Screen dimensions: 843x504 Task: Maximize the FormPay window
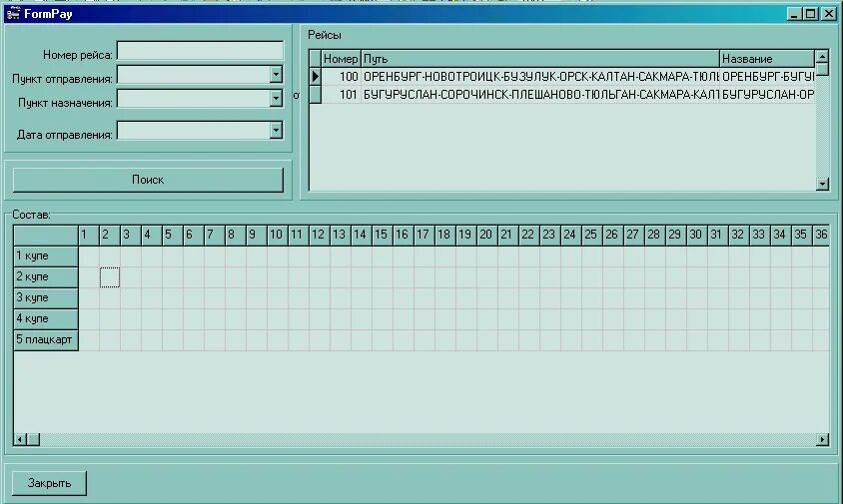click(811, 14)
